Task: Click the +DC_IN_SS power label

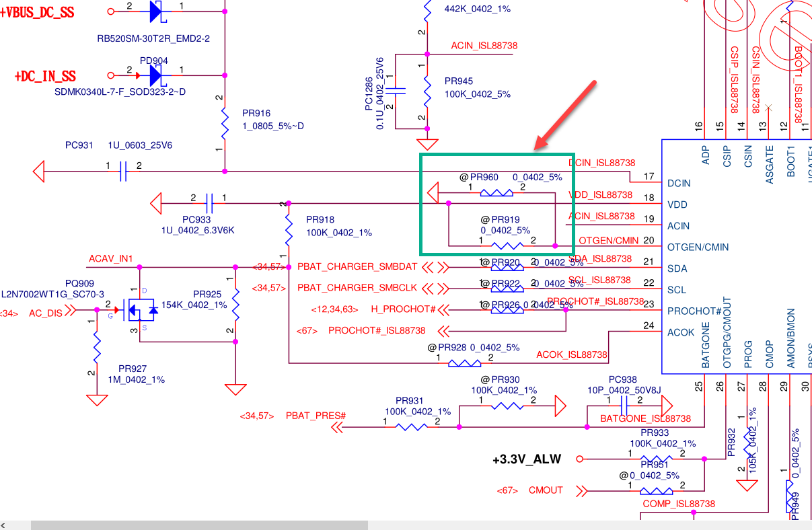Action: (45, 76)
